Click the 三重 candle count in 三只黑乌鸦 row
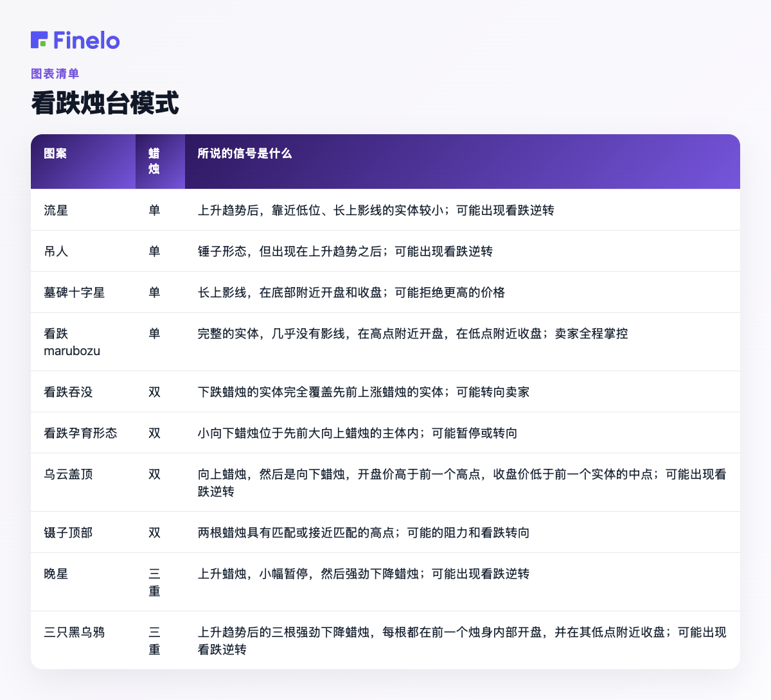 point(154,640)
